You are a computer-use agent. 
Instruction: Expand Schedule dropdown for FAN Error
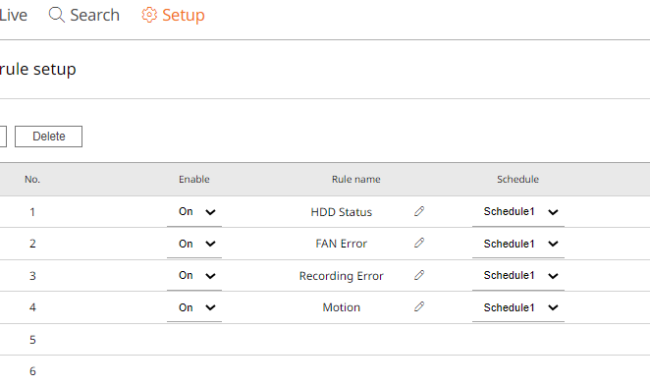click(x=518, y=244)
